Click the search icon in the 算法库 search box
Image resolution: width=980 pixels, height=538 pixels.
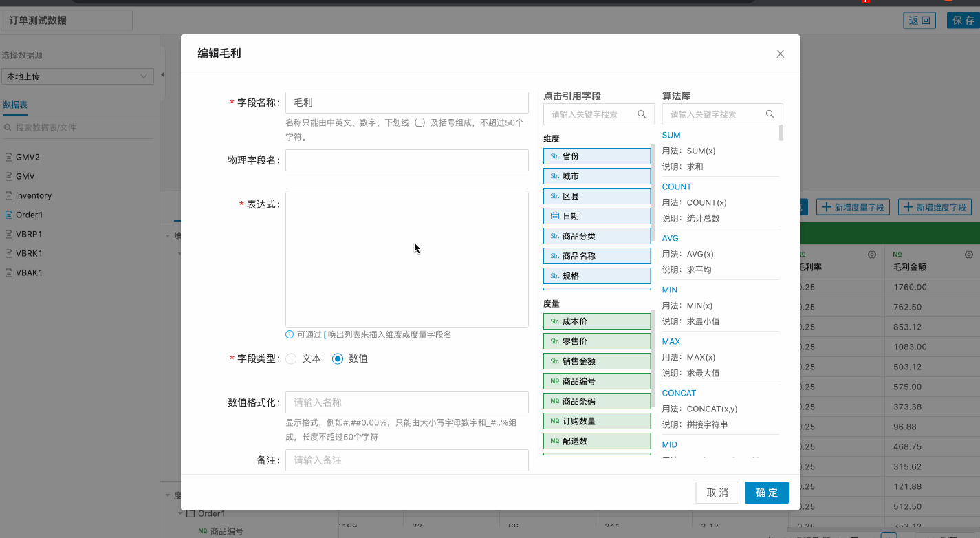click(770, 114)
